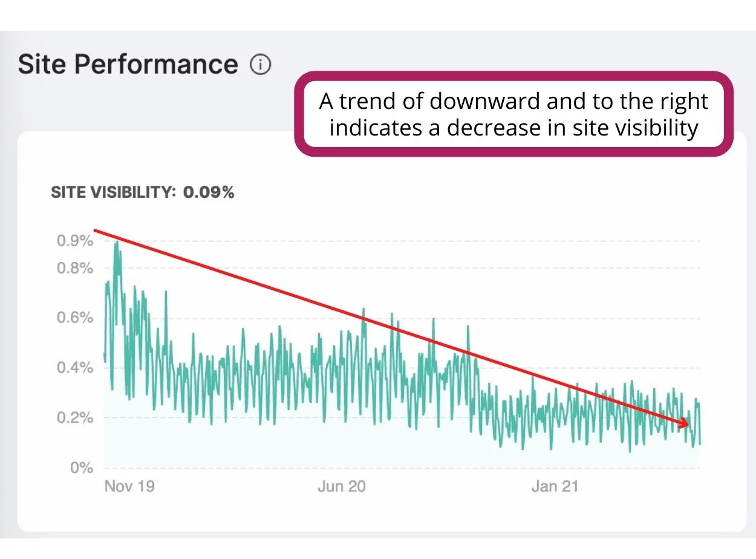Click the first data point of the chart
The height and width of the screenshot is (559, 756).
pyautogui.click(x=104, y=355)
